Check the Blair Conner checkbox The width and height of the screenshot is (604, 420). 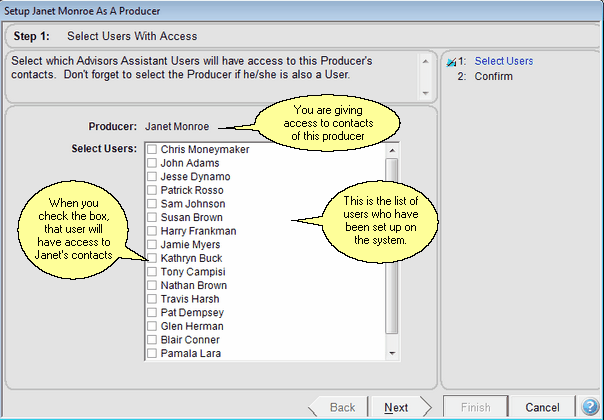pos(152,339)
